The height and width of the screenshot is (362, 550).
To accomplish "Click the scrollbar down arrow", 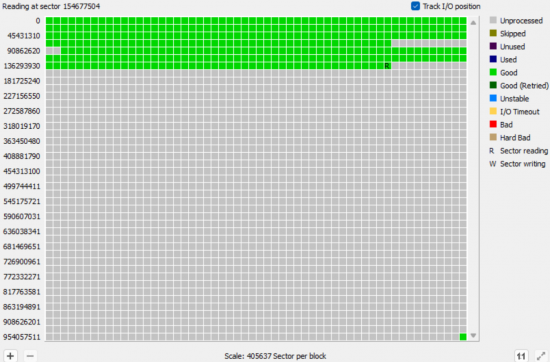I will 473,335.
